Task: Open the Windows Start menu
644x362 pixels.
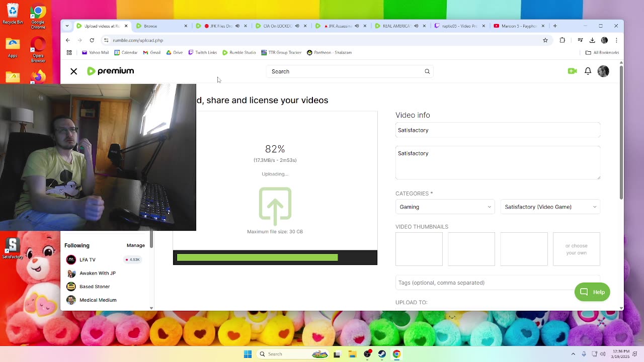Action: (x=248, y=354)
